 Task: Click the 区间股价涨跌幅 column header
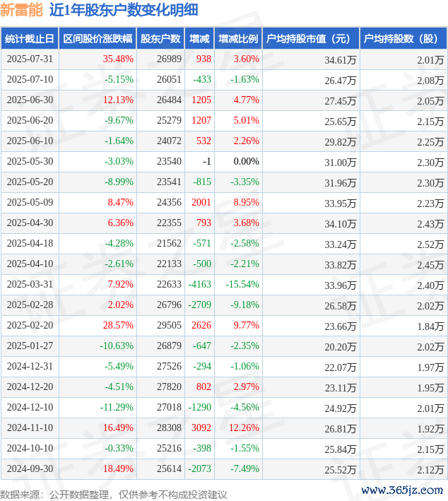point(98,39)
